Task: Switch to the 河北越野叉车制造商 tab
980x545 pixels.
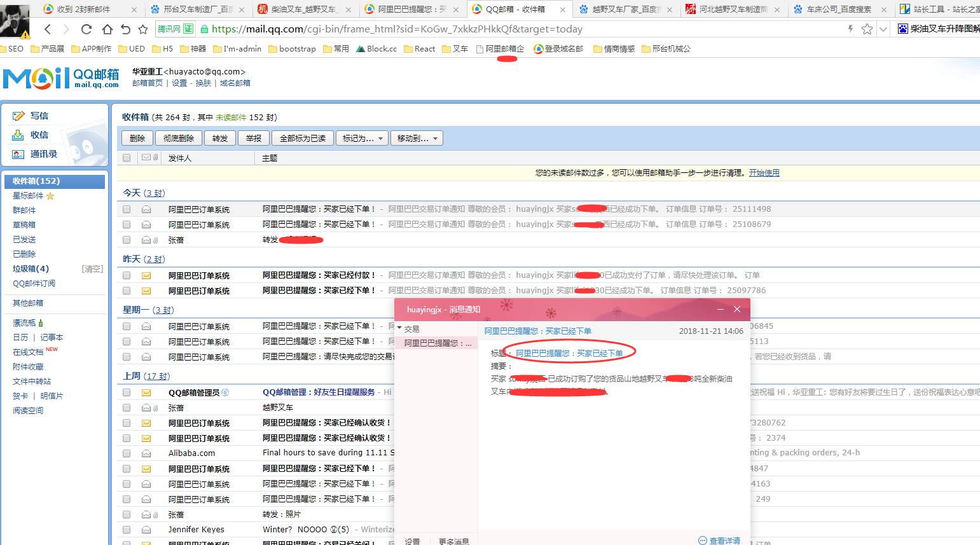Action: tap(733, 10)
